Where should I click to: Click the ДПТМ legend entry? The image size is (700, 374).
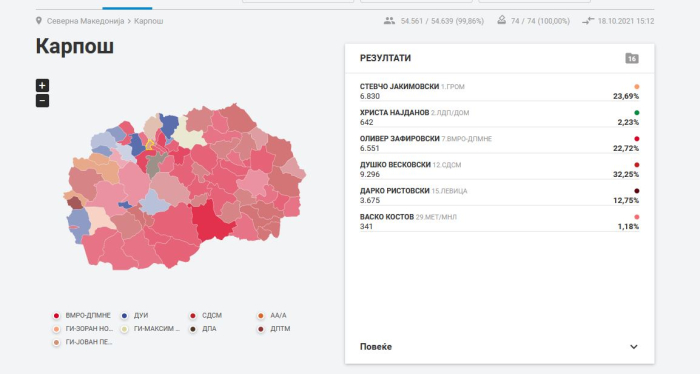(x=274, y=329)
